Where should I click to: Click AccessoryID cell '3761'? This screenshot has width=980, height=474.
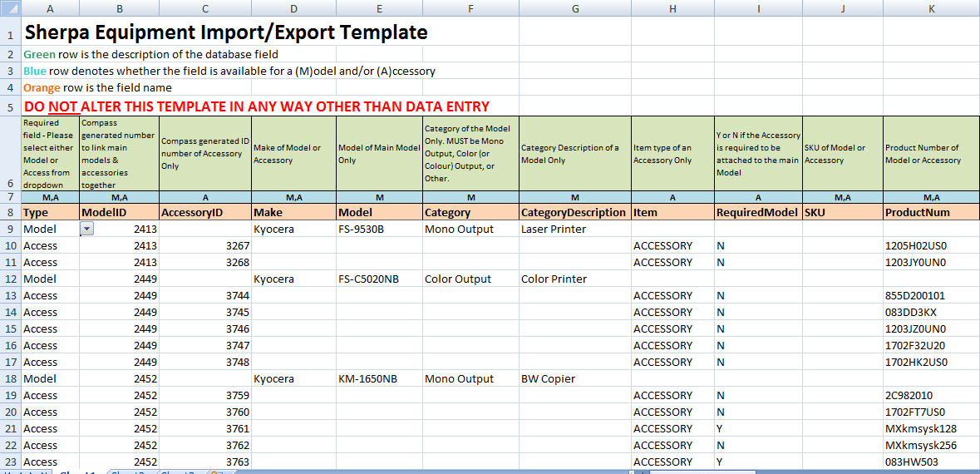[x=205, y=429]
